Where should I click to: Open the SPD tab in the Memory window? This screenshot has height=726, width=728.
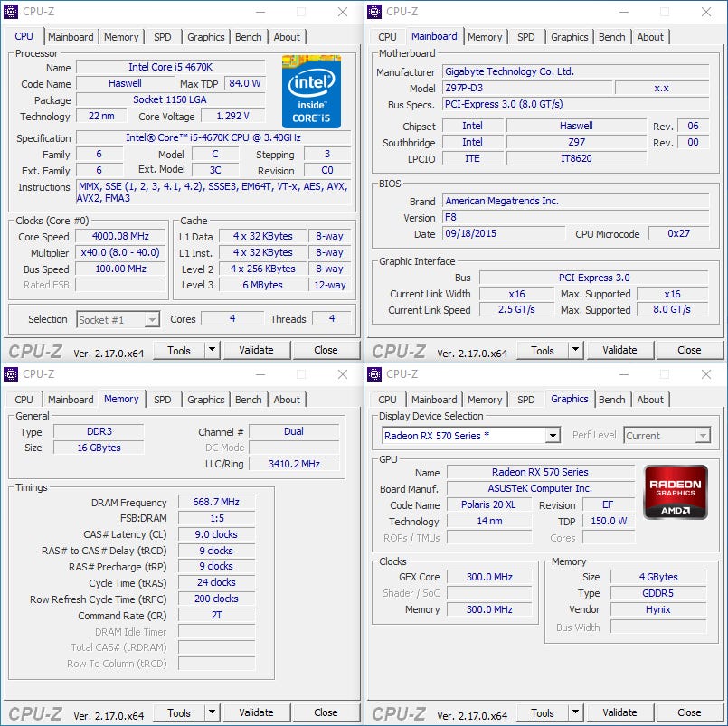(x=162, y=400)
